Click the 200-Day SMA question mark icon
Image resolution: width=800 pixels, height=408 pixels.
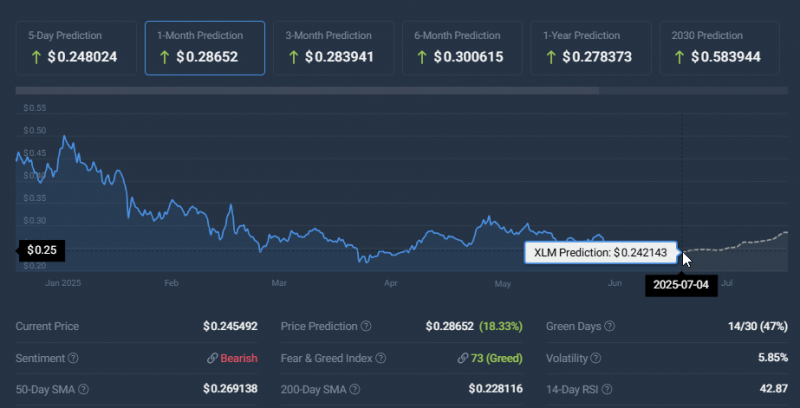(365, 389)
